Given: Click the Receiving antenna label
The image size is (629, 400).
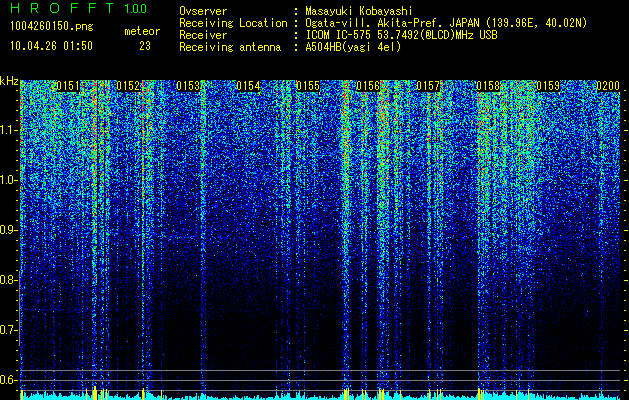Looking at the screenshot, I should coord(230,47).
